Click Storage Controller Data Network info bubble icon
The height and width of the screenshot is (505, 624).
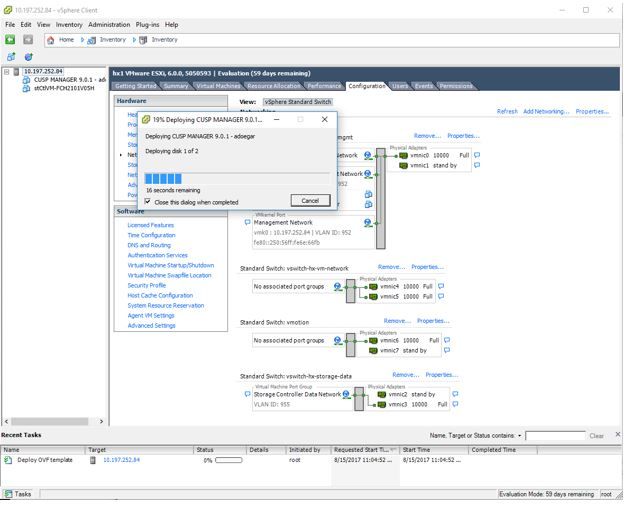coord(247,394)
